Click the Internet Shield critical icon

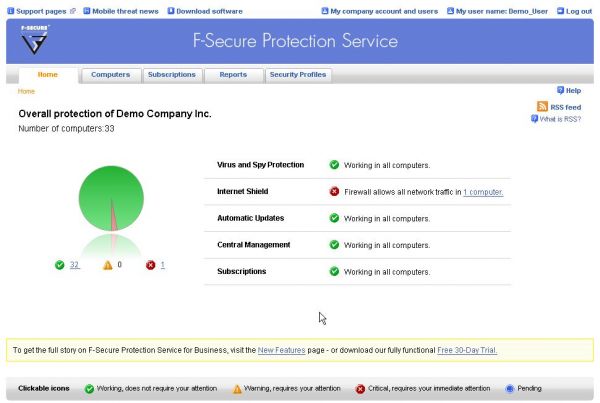[x=334, y=191]
